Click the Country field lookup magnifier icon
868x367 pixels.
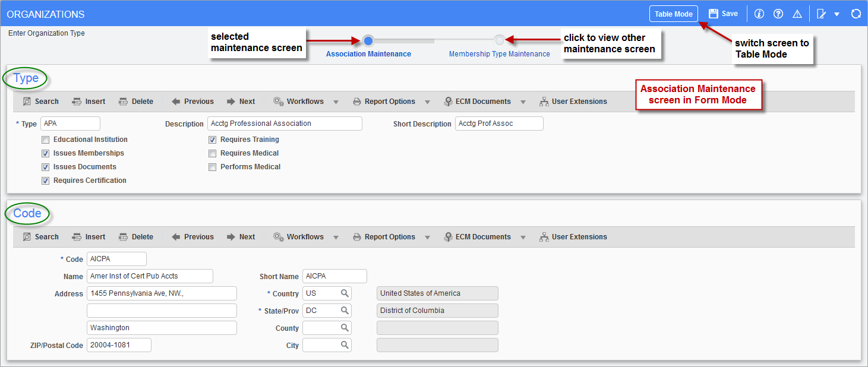click(x=345, y=293)
